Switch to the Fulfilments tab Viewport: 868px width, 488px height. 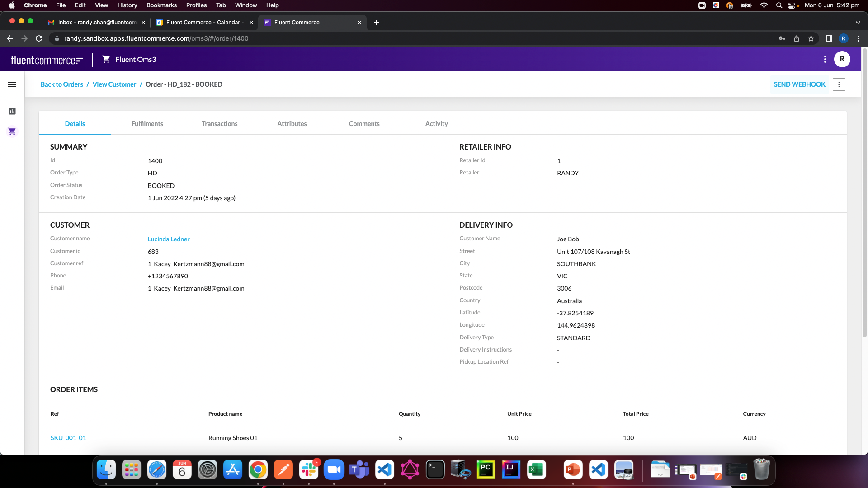pos(147,123)
